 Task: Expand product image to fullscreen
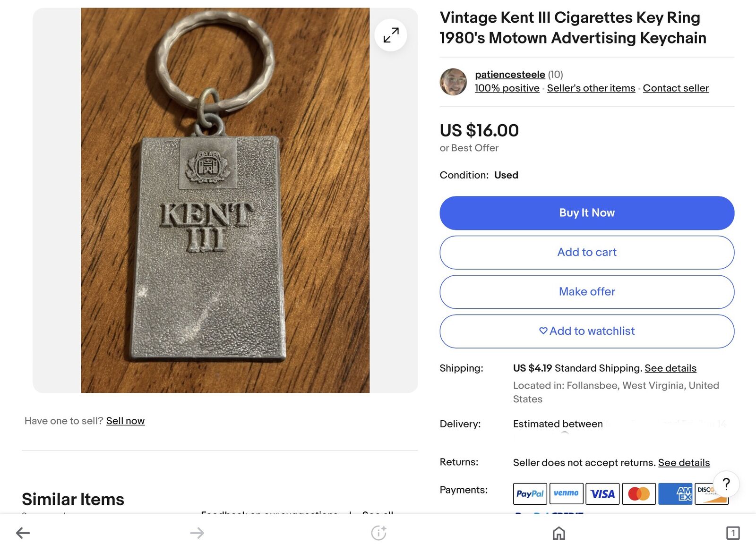pyautogui.click(x=391, y=35)
